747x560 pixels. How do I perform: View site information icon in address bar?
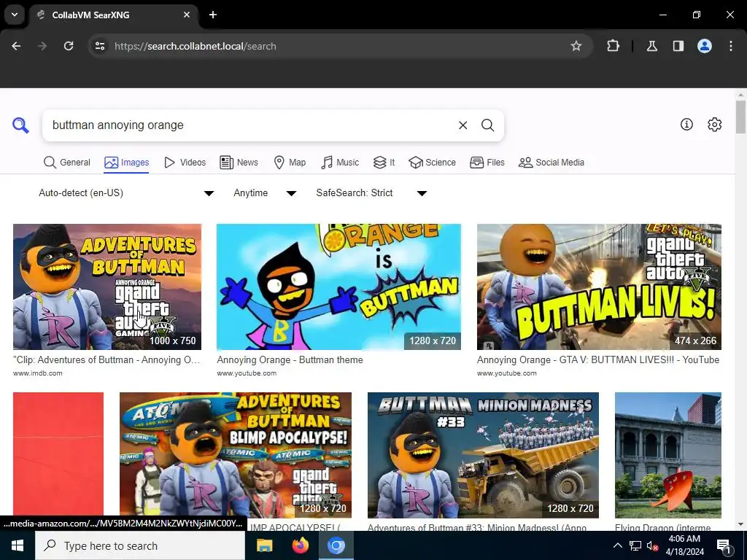coord(100,46)
